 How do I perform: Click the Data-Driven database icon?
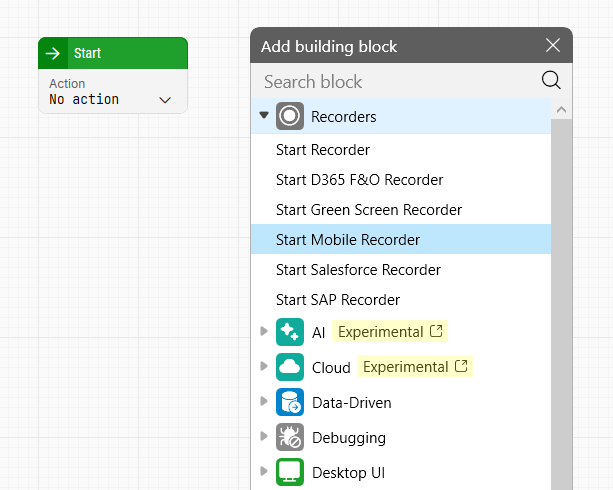289,402
